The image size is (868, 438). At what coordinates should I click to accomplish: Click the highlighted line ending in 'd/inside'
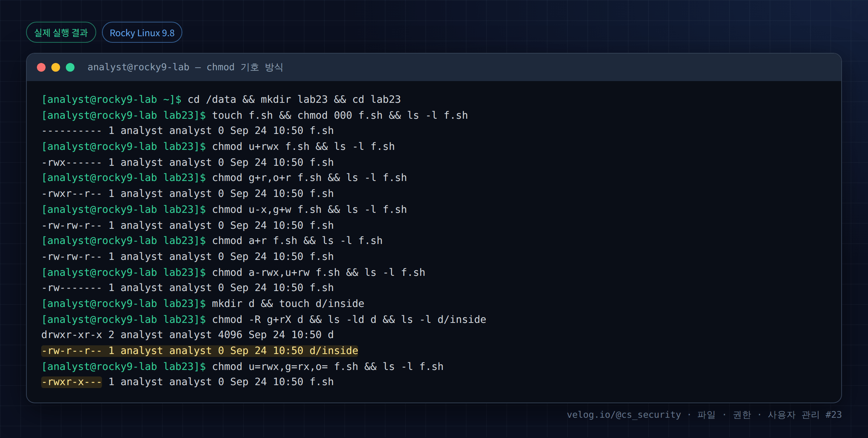click(200, 351)
